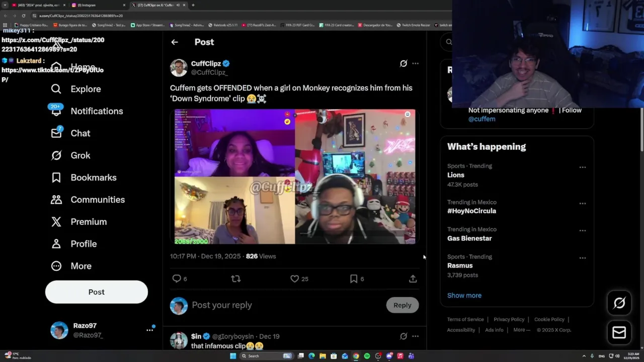Open Grok from the left sidebar

(70, 155)
